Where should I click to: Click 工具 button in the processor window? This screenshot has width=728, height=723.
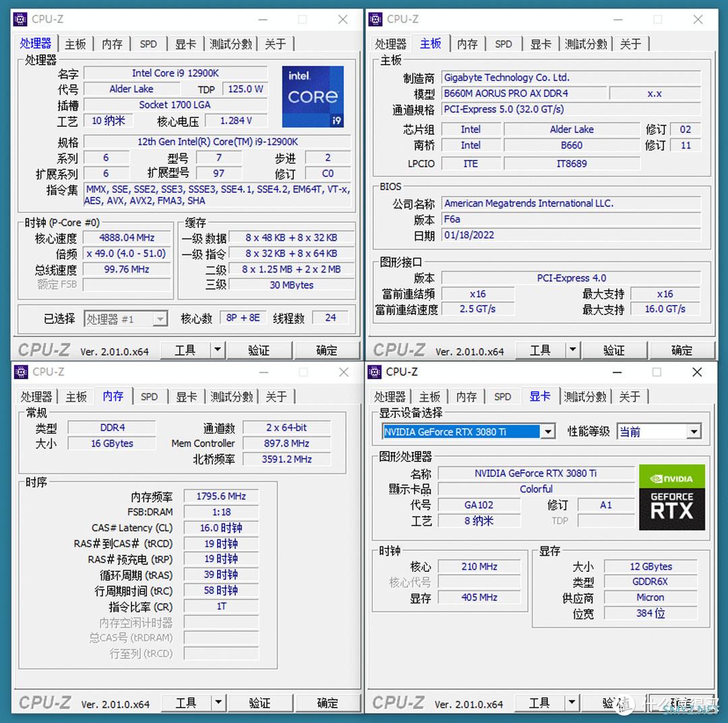[185, 350]
